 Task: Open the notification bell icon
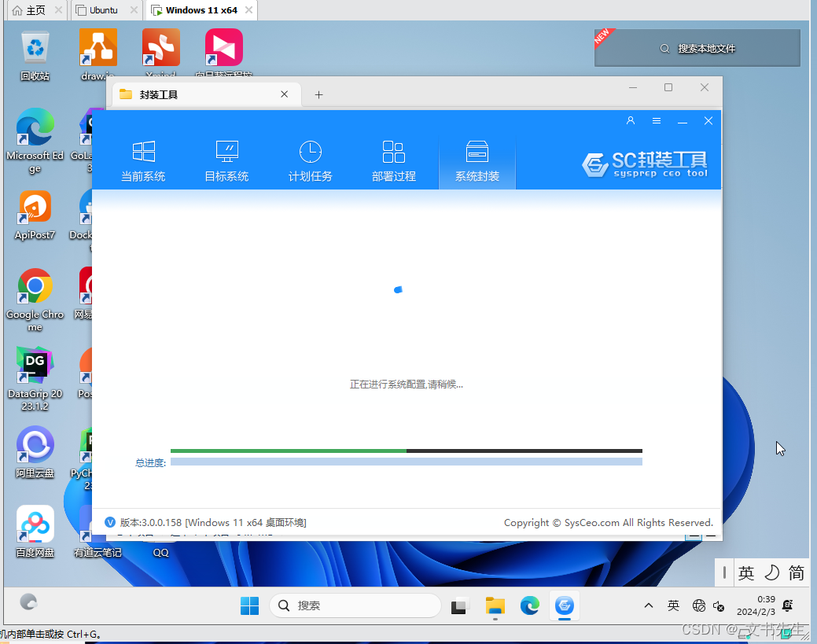click(x=788, y=605)
